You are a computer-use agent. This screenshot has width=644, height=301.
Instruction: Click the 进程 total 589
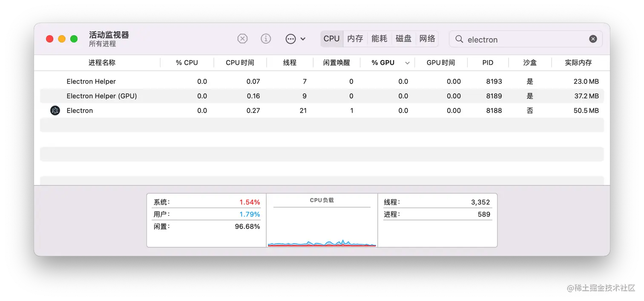[437, 214]
